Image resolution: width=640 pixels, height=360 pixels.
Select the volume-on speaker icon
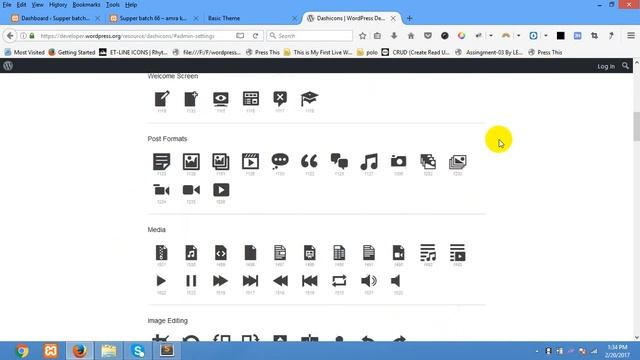369,281
